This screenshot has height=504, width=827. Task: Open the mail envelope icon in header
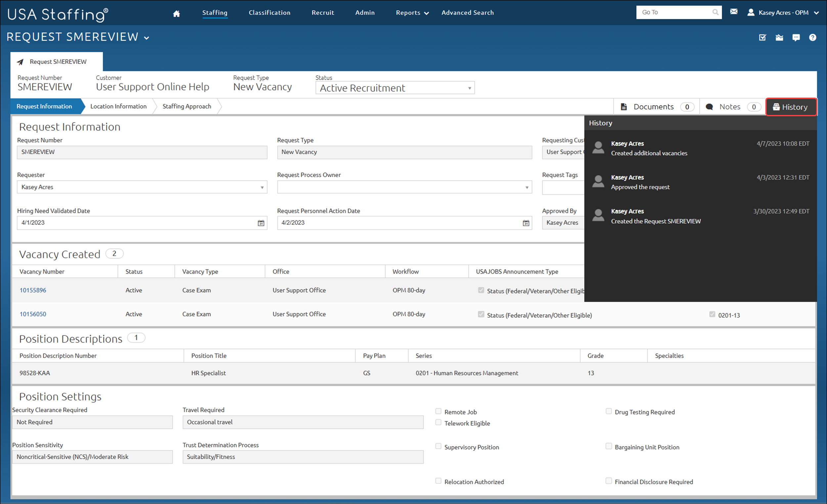pos(734,12)
